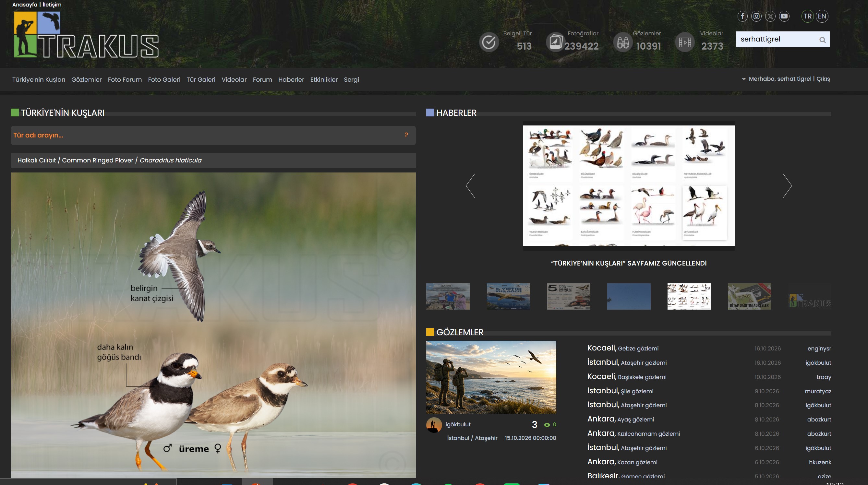The image size is (868, 485).
Task: Click the species search help question mark
Action: [x=406, y=135]
